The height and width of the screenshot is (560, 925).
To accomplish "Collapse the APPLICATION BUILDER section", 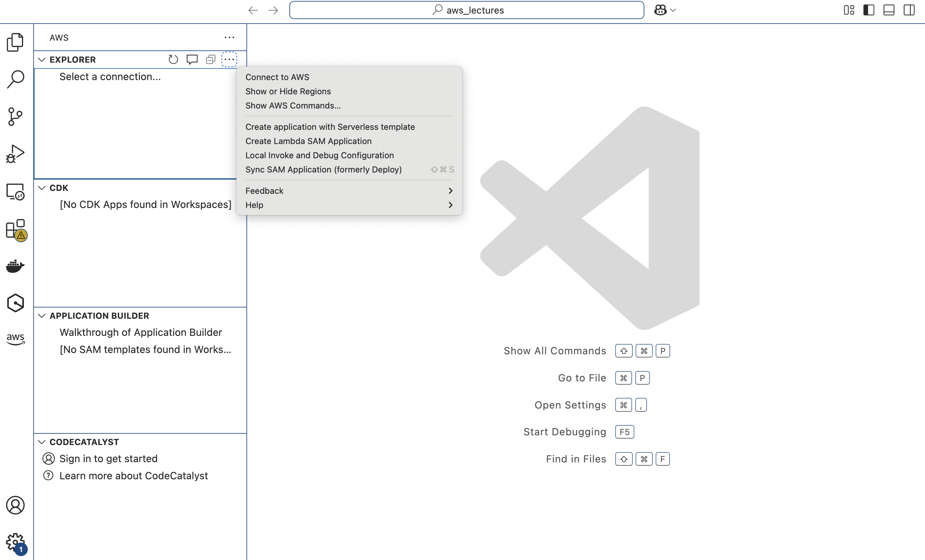I will click(42, 316).
